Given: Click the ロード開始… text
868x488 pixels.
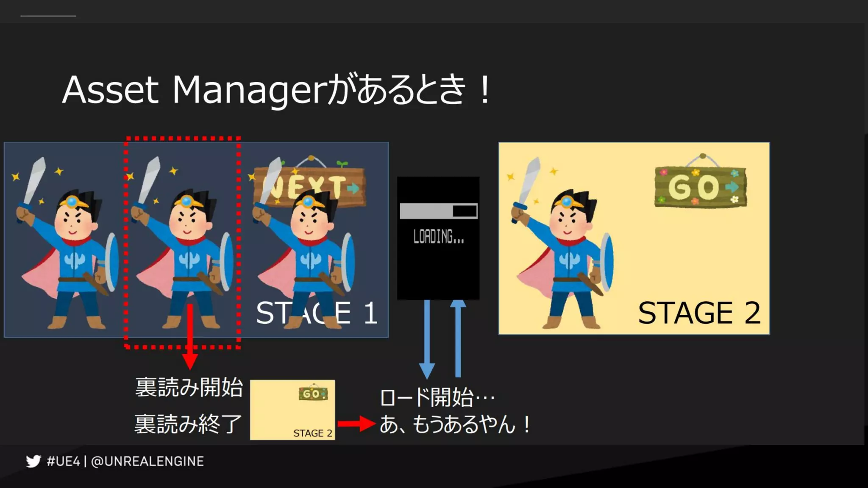Looking at the screenshot, I should 437,398.
